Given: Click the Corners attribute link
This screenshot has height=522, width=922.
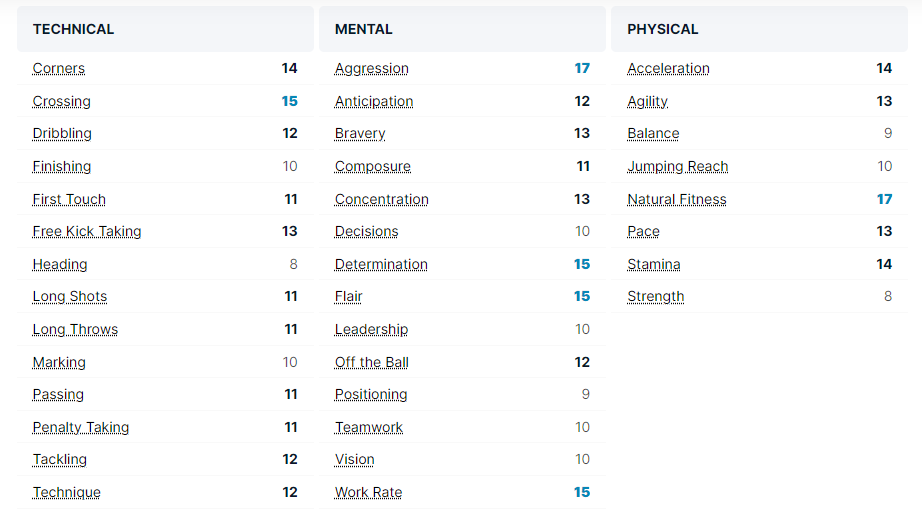Looking at the screenshot, I should pyautogui.click(x=59, y=69).
